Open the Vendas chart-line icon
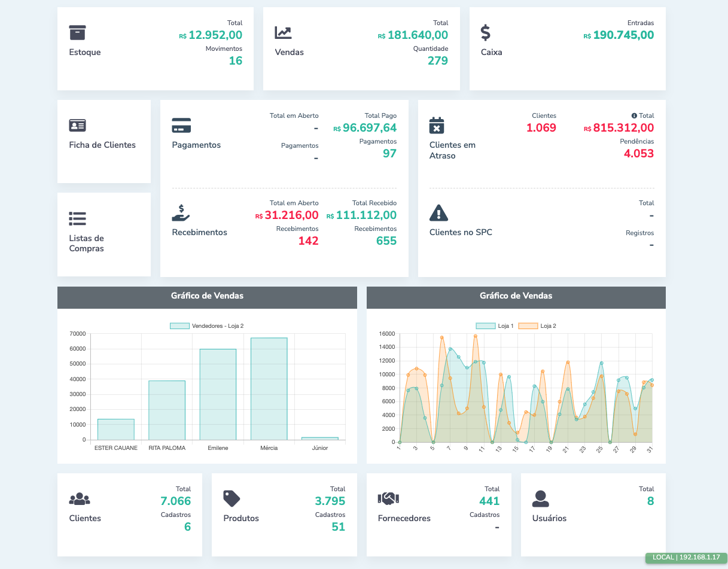Viewport: 728px width, 569px height. coord(283,33)
